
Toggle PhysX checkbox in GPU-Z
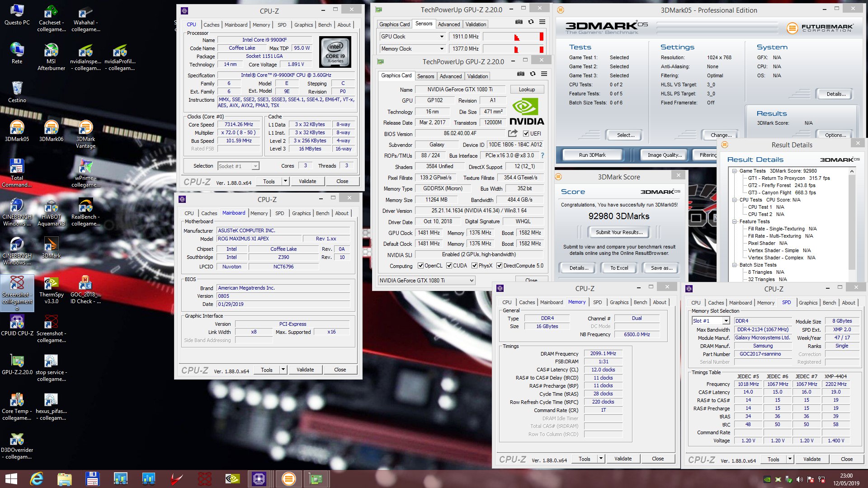(x=475, y=266)
